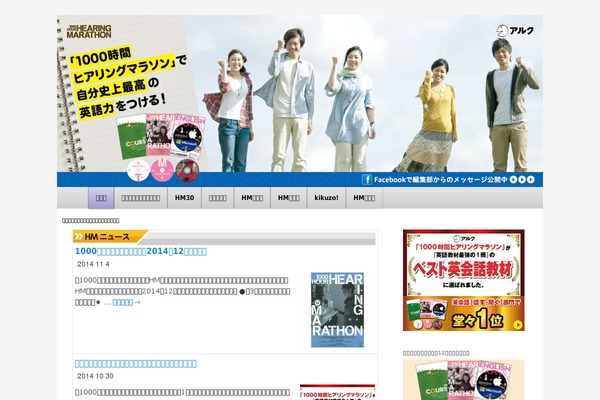600x400 pixels.
Task: Click the 1000 Hour Hearing Marathon logo
Action: 89,31
